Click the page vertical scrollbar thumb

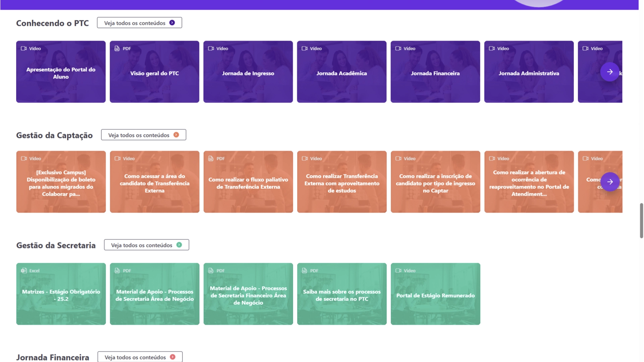tap(641, 221)
